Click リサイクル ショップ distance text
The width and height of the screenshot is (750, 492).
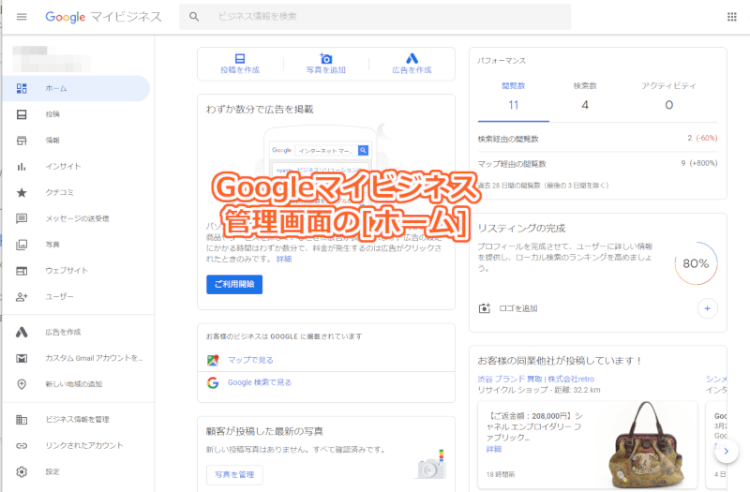coord(539,390)
